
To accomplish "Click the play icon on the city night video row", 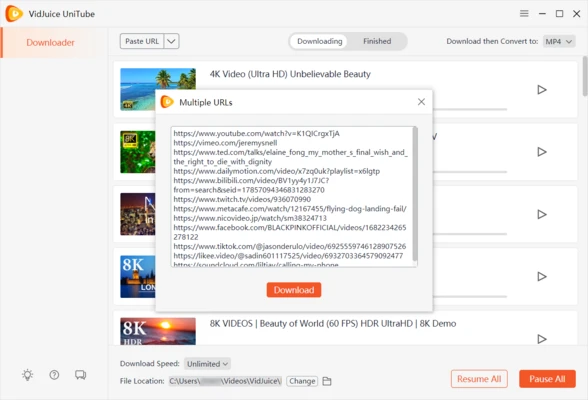I will point(542,214).
